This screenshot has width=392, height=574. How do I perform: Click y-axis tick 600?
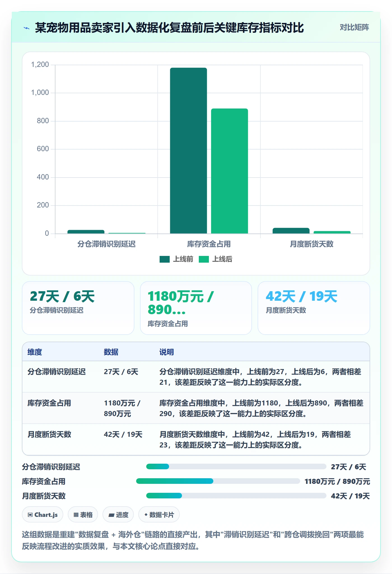tap(43, 149)
